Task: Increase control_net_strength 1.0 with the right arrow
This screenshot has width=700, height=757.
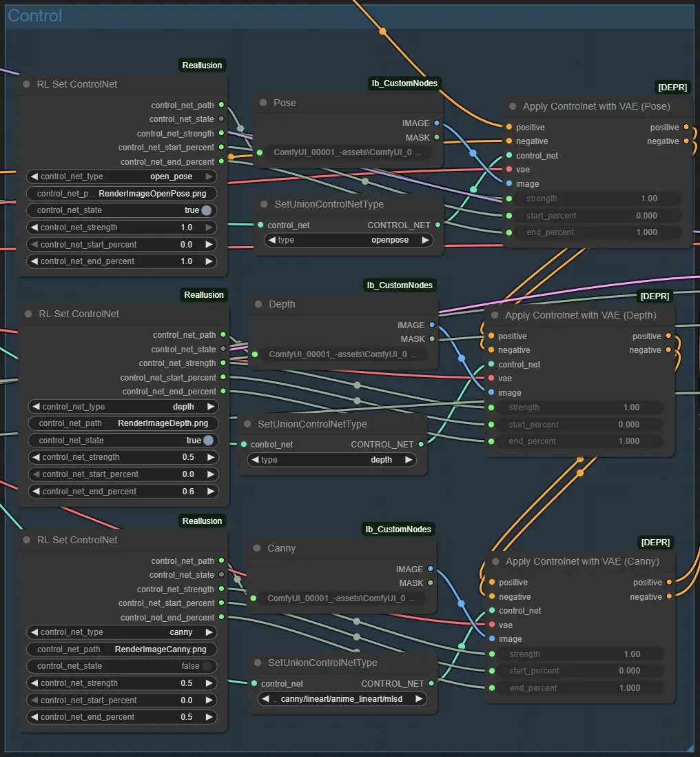Action: (x=209, y=227)
